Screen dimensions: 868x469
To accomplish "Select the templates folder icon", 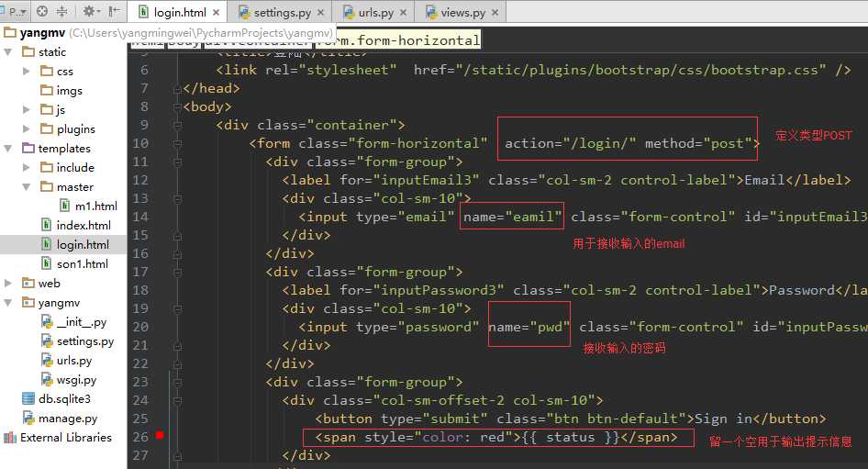I will tap(28, 148).
